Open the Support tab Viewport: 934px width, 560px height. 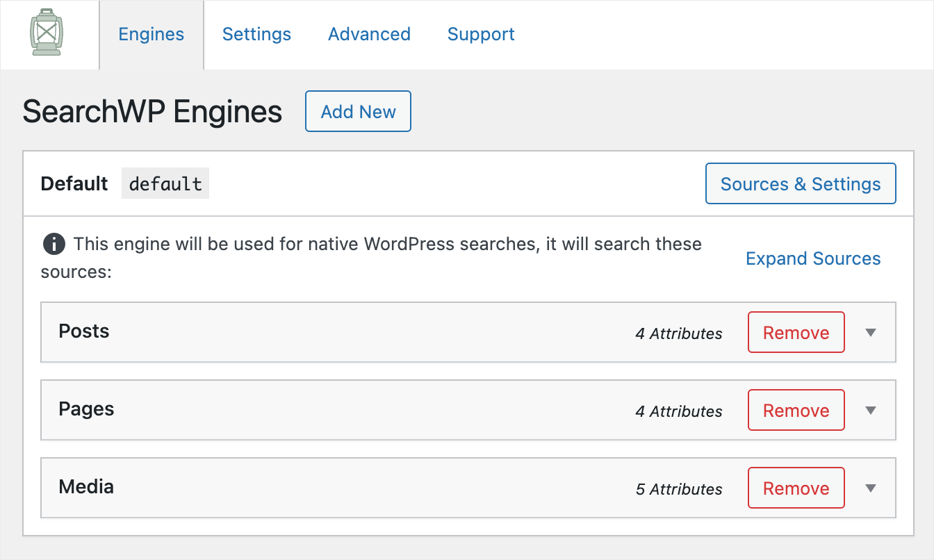481,35
